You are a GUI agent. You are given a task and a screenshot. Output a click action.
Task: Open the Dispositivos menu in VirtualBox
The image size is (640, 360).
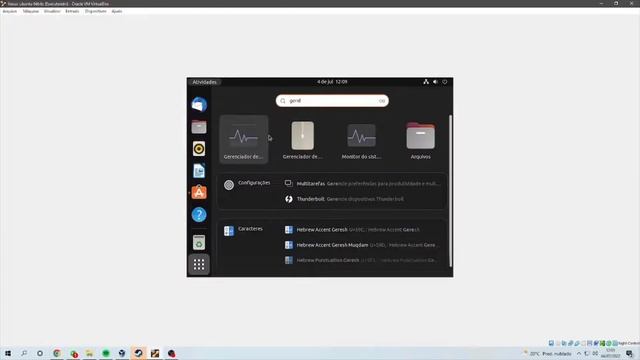click(x=96, y=11)
